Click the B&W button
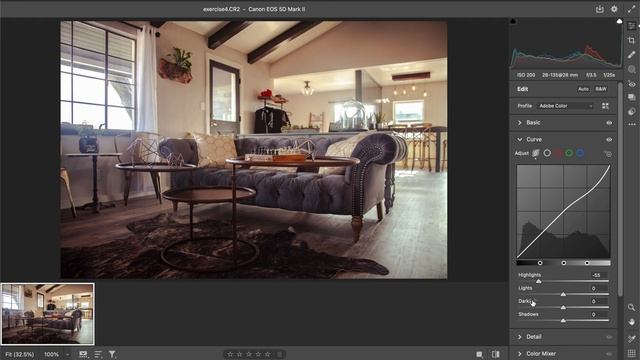This screenshot has height=360, width=640. tap(601, 89)
